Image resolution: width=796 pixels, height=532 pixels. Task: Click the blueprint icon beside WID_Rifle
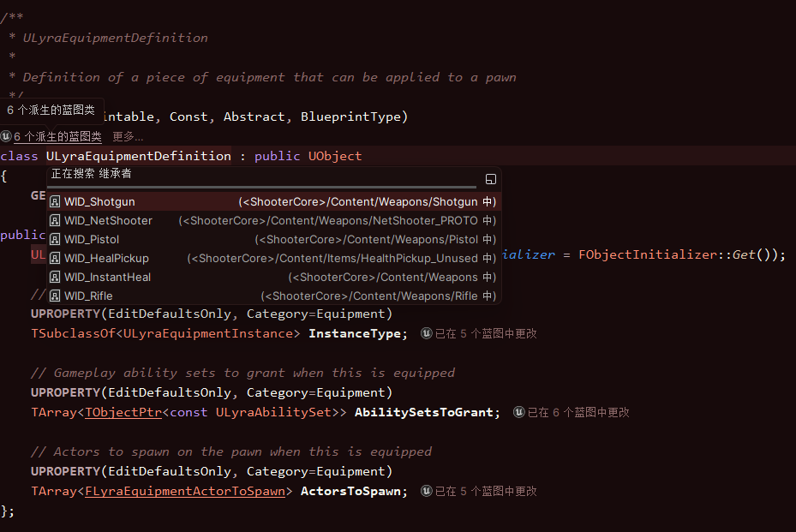55,296
